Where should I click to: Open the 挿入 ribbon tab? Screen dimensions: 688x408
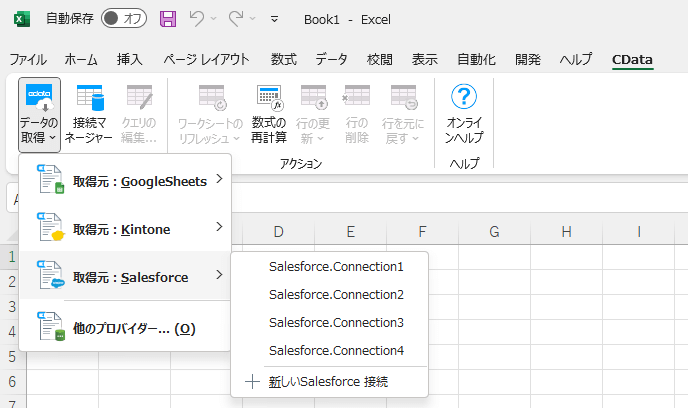pyautogui.click(x=130, y=59)
